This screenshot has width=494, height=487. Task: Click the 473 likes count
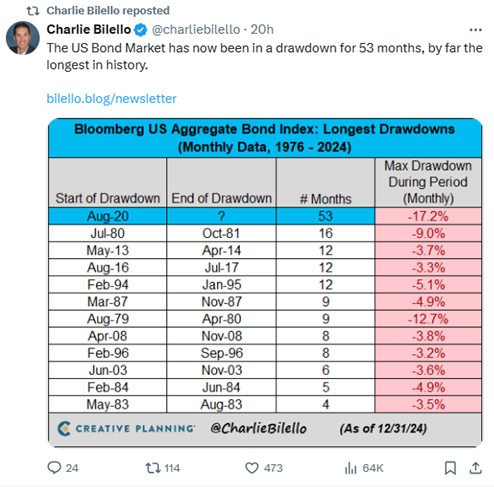(273, 468)
